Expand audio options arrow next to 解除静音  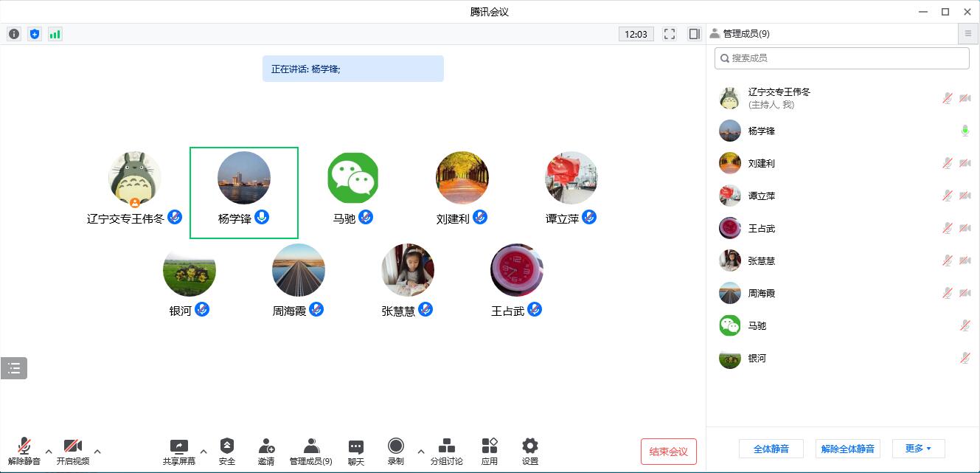[49, 452]
